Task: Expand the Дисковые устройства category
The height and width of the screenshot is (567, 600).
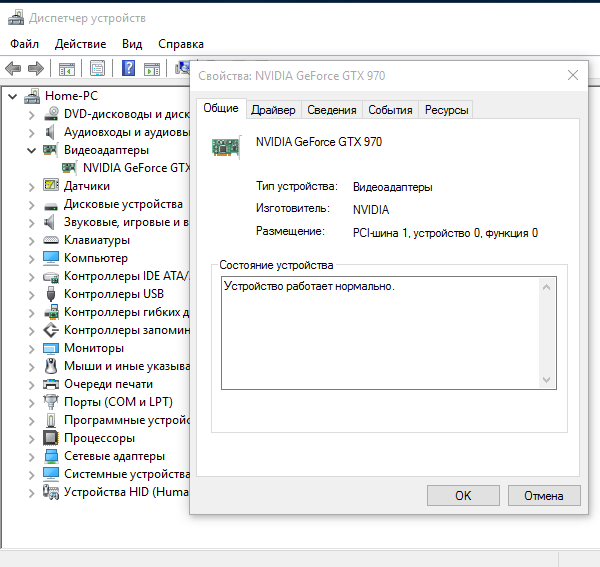Action: (32, 205)
